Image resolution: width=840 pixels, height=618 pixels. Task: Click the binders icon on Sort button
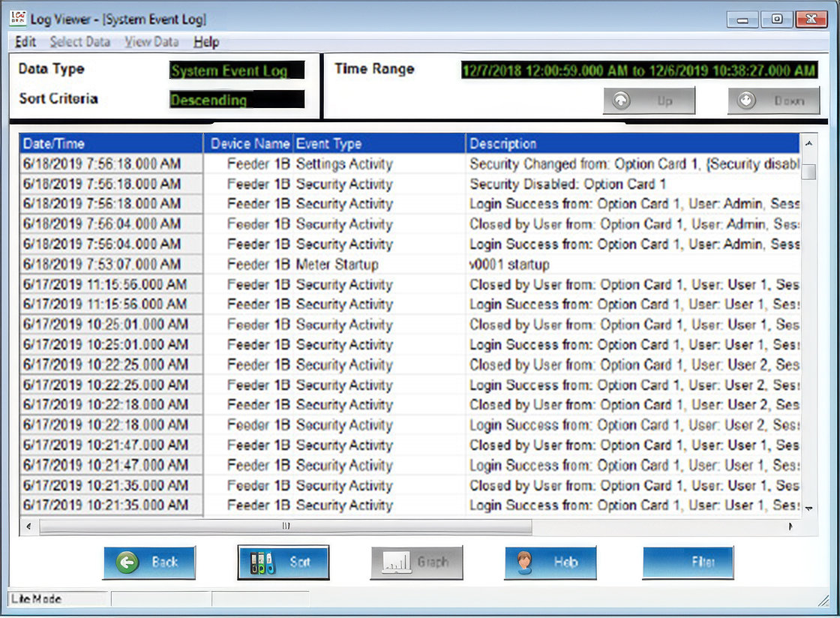point(262,562)
